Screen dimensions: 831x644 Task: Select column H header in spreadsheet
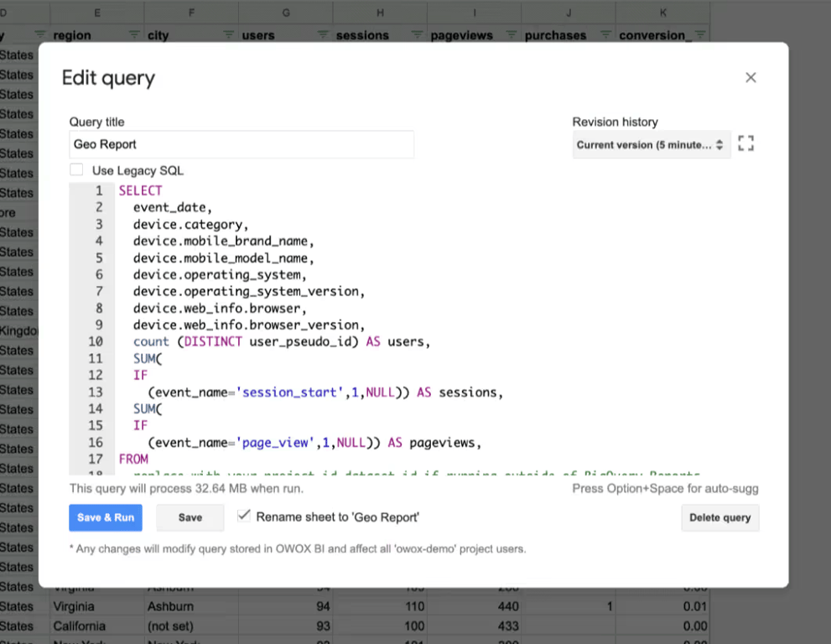[x=380, y=13]
